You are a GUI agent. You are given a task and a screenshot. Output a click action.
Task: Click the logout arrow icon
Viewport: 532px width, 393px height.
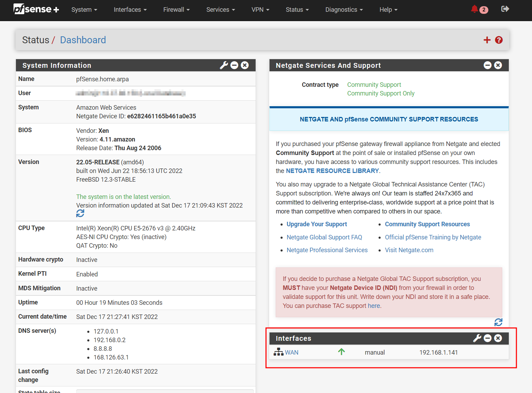coord(505,9)
